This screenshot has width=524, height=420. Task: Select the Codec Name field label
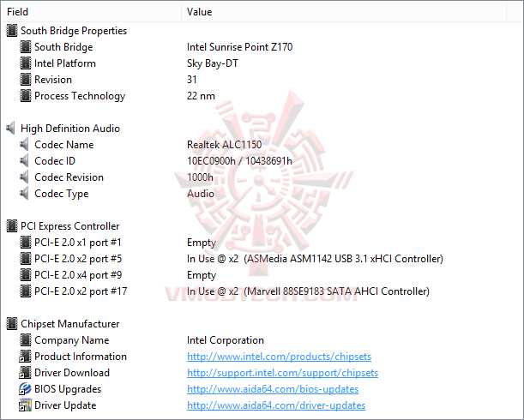click(63, 145)
